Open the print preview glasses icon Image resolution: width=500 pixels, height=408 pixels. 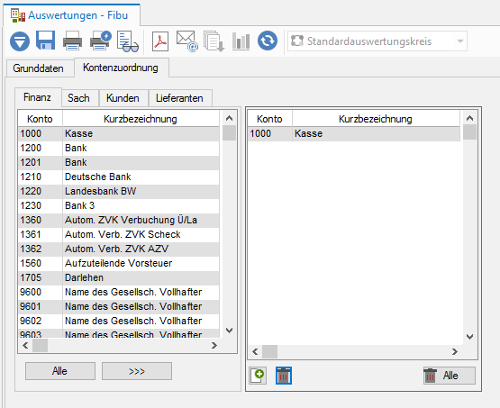[x=127, y=42]
